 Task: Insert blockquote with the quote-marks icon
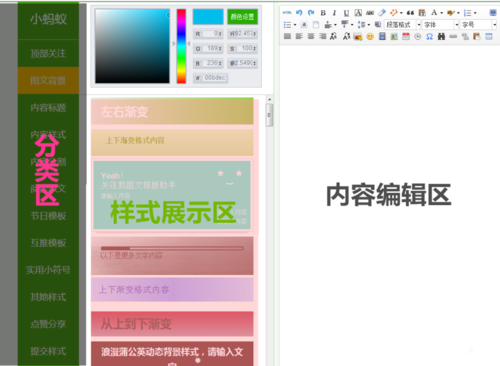(410, 13)
